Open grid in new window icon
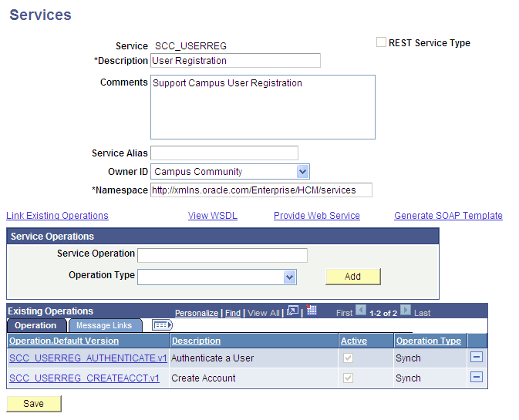Image resolution: width=519 pixels, height=420 pixels. pyautogui.click(x=292, y=311)
